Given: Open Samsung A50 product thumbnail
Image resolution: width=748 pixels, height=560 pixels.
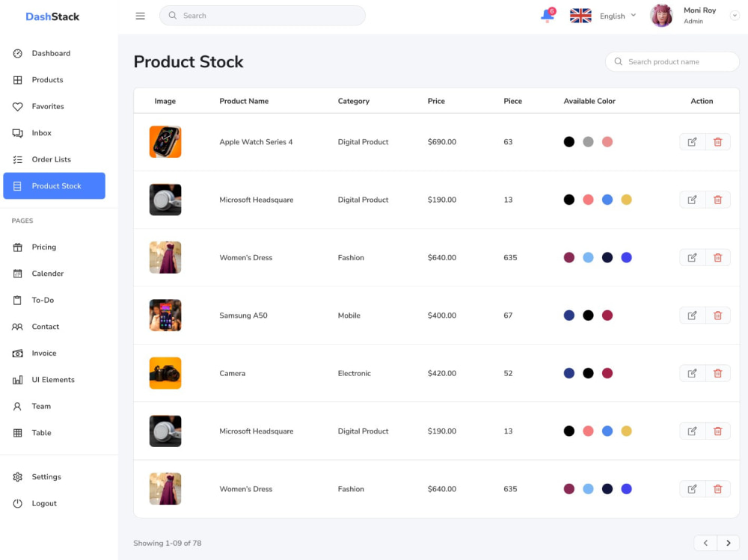Looking at the screenshot, I should click(x=165, y=316).
